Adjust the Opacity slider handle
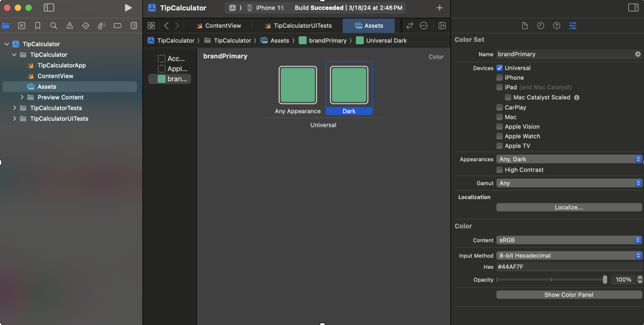Image resolution: width=644 pixels, height=325 pixels. tap(605, 280)
